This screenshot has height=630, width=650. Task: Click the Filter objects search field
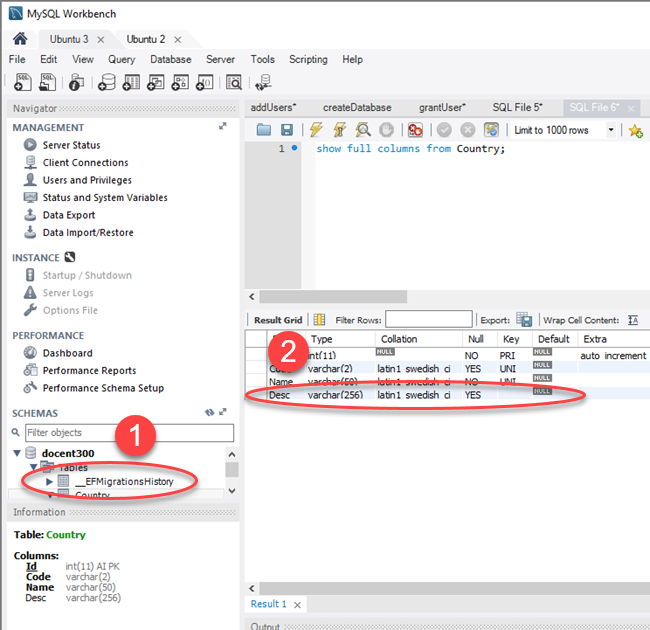pos(128,433)
